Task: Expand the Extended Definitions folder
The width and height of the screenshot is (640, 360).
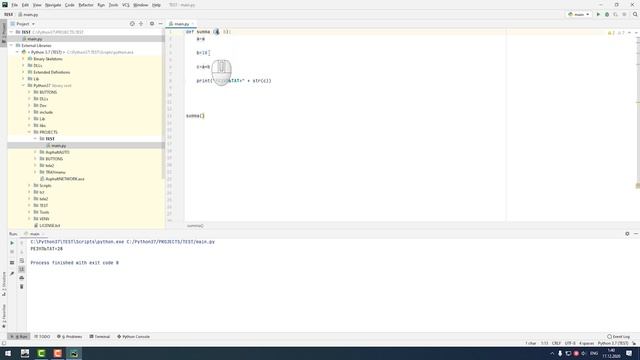Action: [24, 72]
